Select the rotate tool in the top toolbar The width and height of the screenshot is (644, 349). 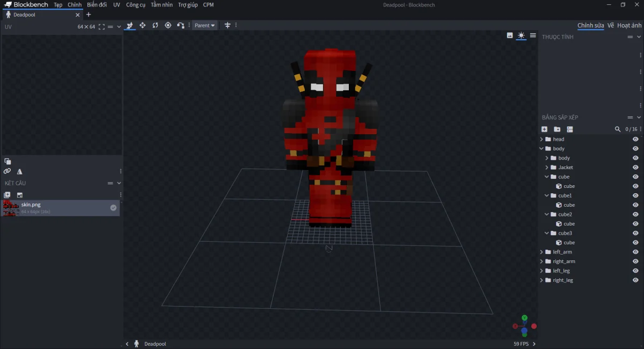click(x=155, y=25)
